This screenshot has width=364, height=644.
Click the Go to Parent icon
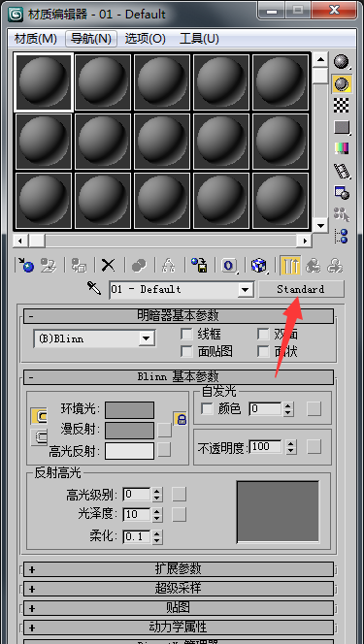[314, 266]
